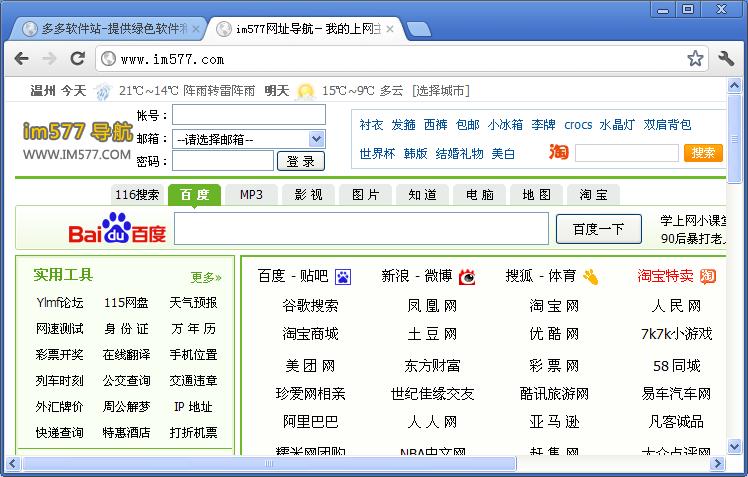Click the horizontal scrollbar thumb
Viewport: 748px width, 477px height.
(269, 463)
